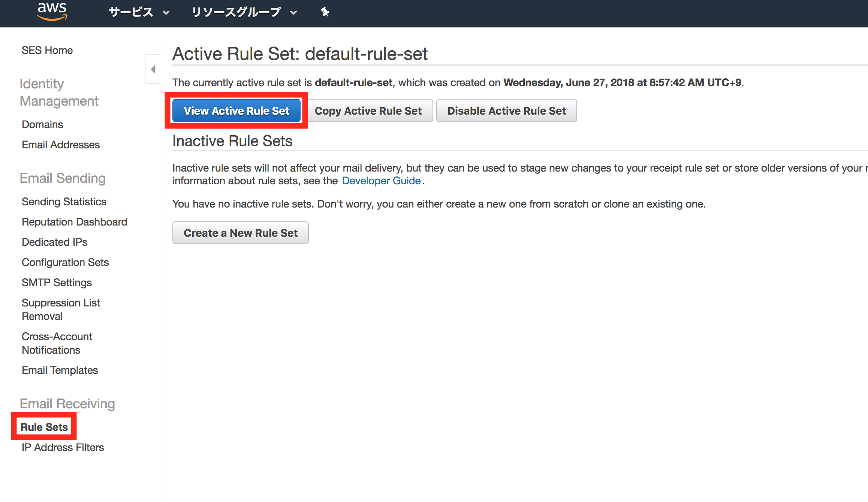The width and height of the screenshot is (868, 502).
Task: Open Sending Statistics page
Action: click(x=64, y=202)
